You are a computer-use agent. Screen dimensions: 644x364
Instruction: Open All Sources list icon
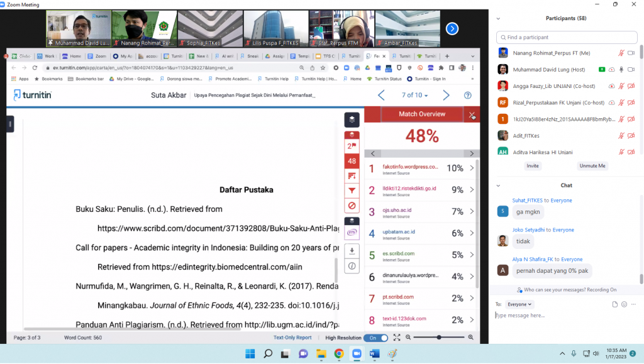[352, 175]
